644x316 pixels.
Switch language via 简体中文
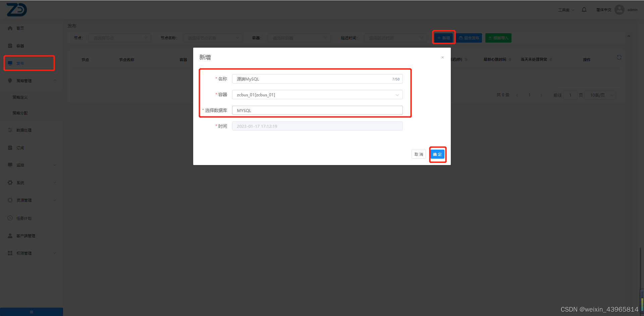tap(604, 10)
